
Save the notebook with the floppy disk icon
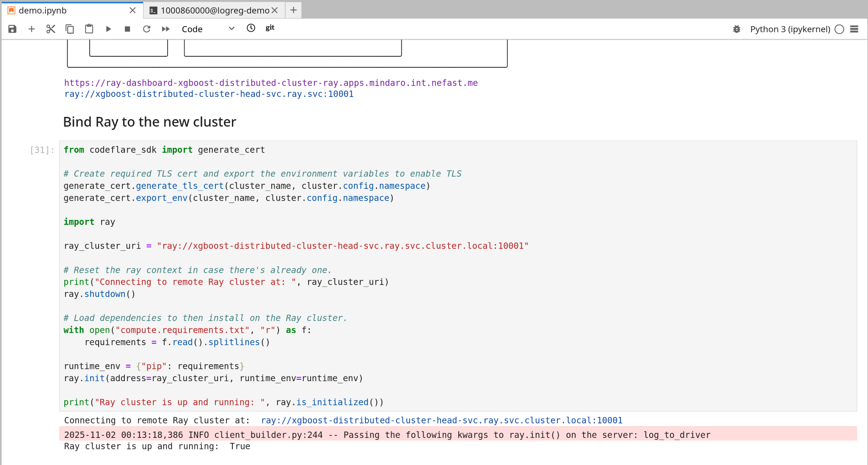(x=12, y=29)
